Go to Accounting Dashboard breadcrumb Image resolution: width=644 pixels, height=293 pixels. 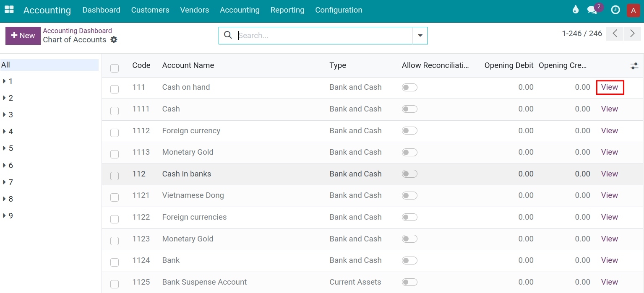pyautogui.click(x=77, y=31)
